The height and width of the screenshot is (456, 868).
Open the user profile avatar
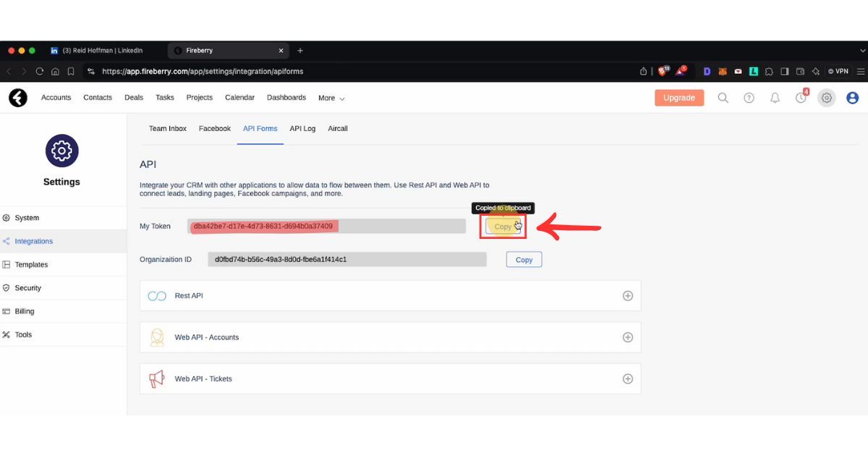coord(852,98)
